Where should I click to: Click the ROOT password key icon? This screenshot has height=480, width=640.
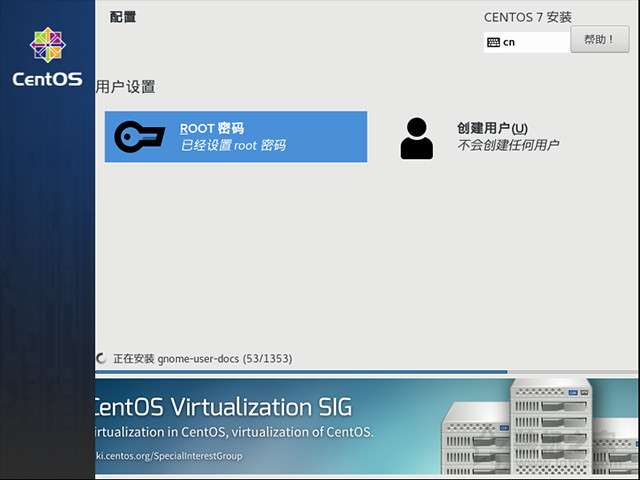[140, 137]
